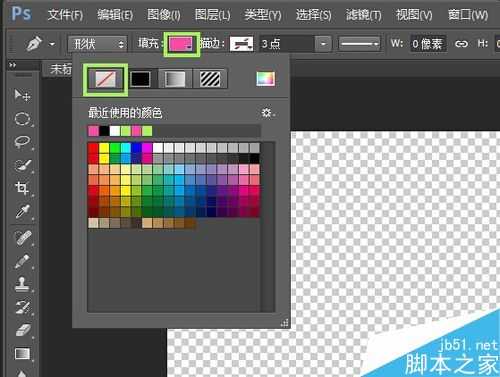Open the 窗口(W) menu
The image size is (500, 377).
(468, 15)
